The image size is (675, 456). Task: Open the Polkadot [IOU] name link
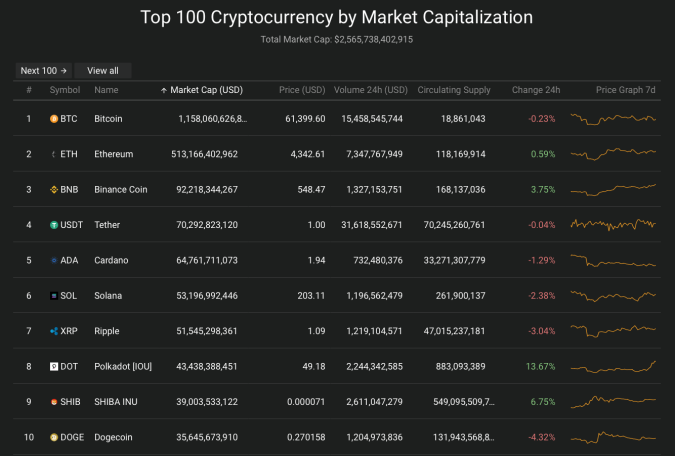tap(123, 366)
